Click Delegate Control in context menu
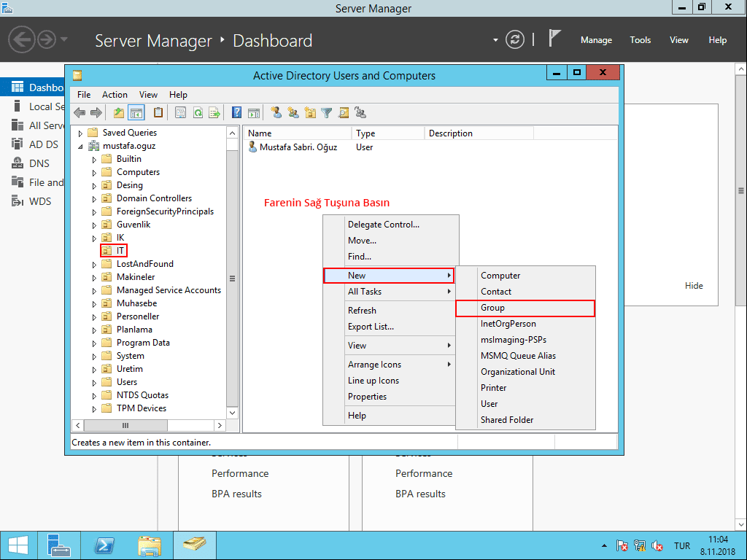Screen dimensions: 747x560 pos(390,225)
